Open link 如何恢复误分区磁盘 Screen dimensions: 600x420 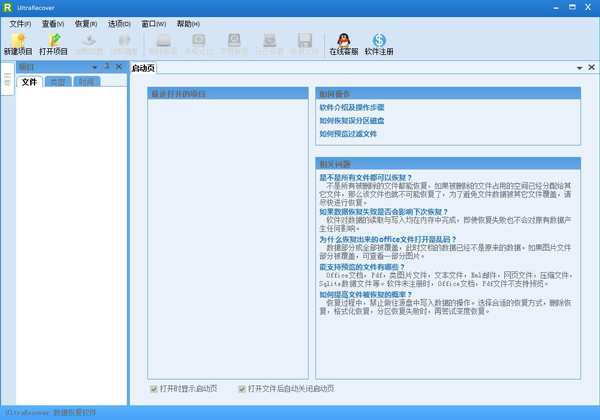click(352, 120)
